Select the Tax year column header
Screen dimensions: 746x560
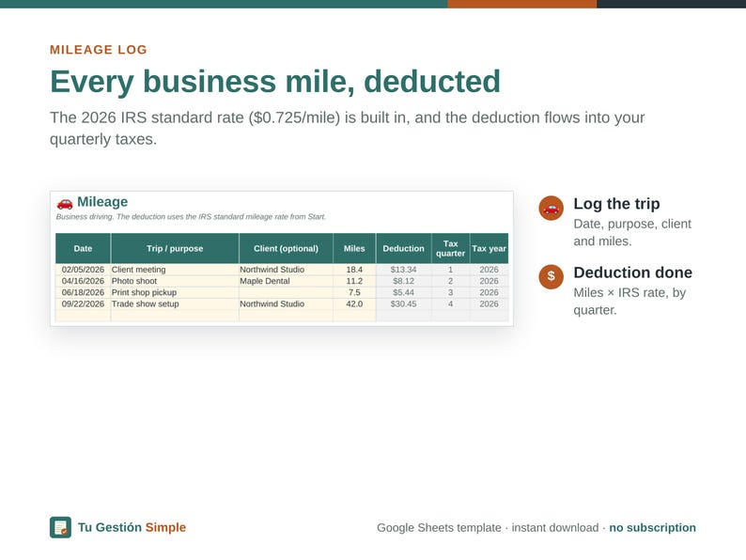tap(490, 248)
